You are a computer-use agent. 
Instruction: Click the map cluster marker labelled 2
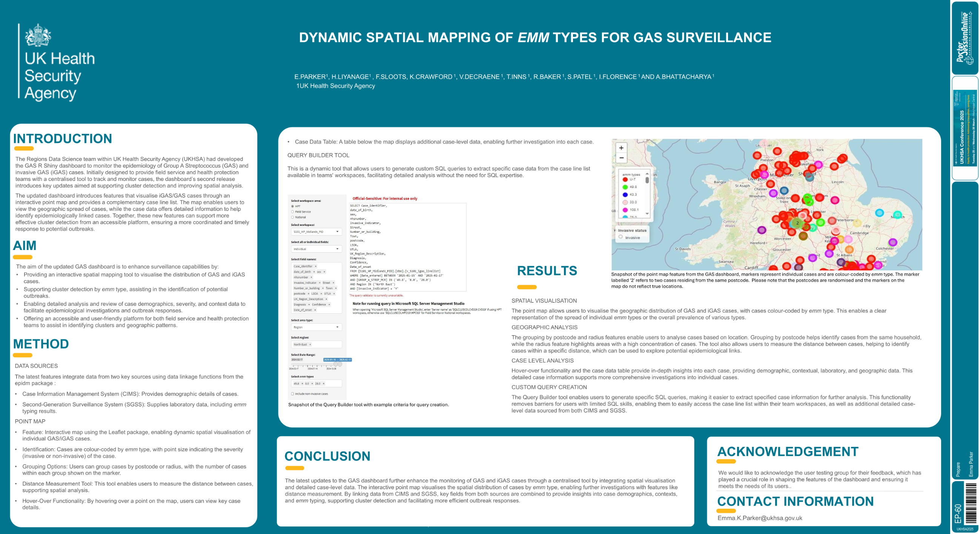(797, 223)
